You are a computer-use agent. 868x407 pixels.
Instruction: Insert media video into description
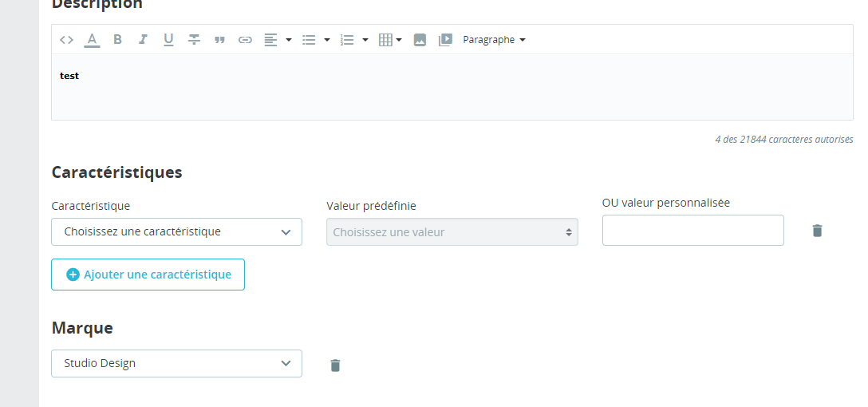(445, 40)
